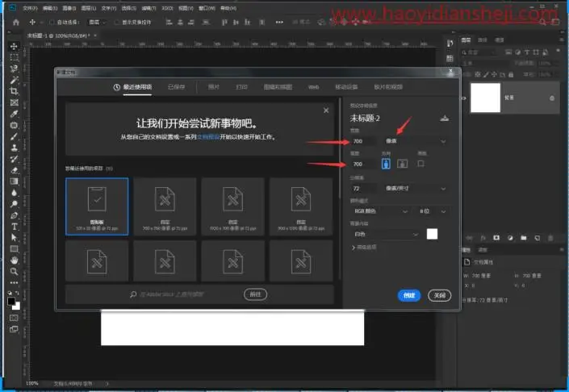Hide the 背景 layer with eye icon
The height and width of the screenshot is (392, 569).
tap(464, 98)
